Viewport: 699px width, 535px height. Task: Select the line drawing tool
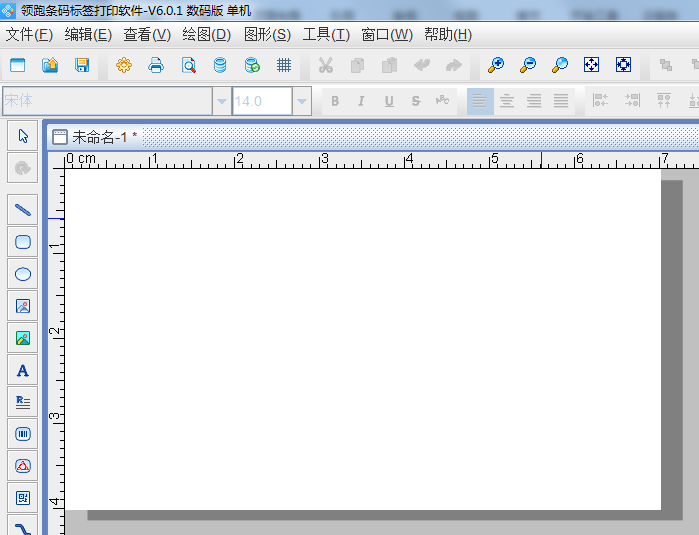click(23, 210)
